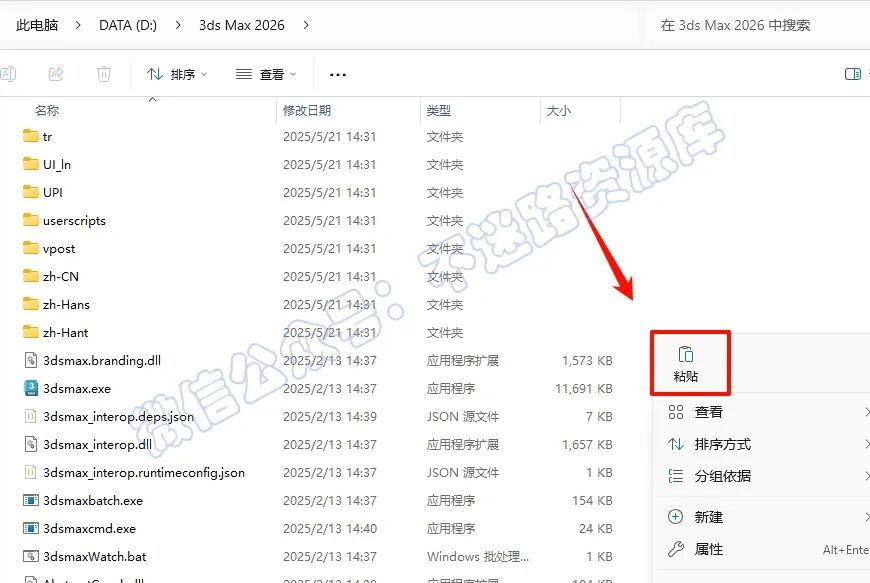Screen dimensions: 870x583
Task: Open the 查看 view dropdown in toolbar
Action: [266, 74]
